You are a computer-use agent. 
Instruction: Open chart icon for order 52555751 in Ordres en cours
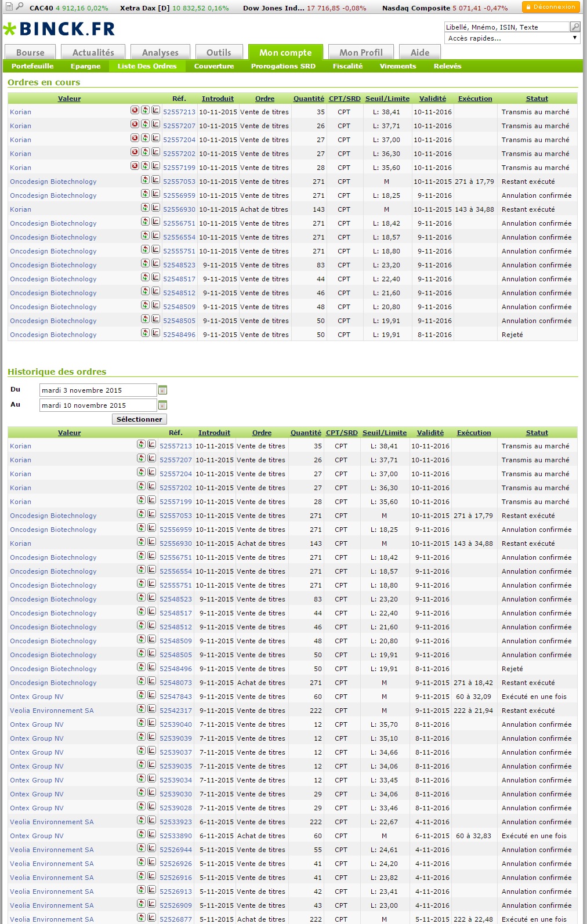[155, 249]
